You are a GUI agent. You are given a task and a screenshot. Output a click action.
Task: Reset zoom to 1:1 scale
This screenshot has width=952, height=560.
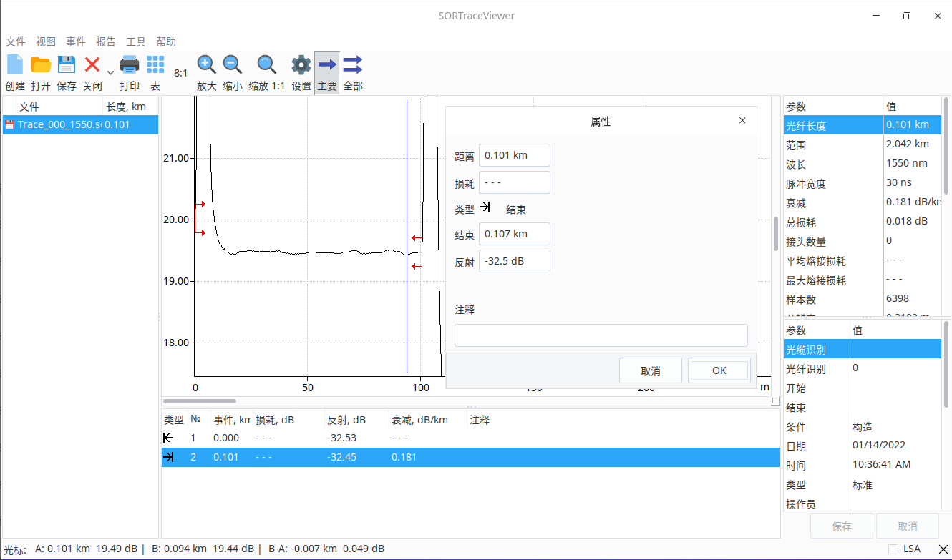[x=267, y=66]
